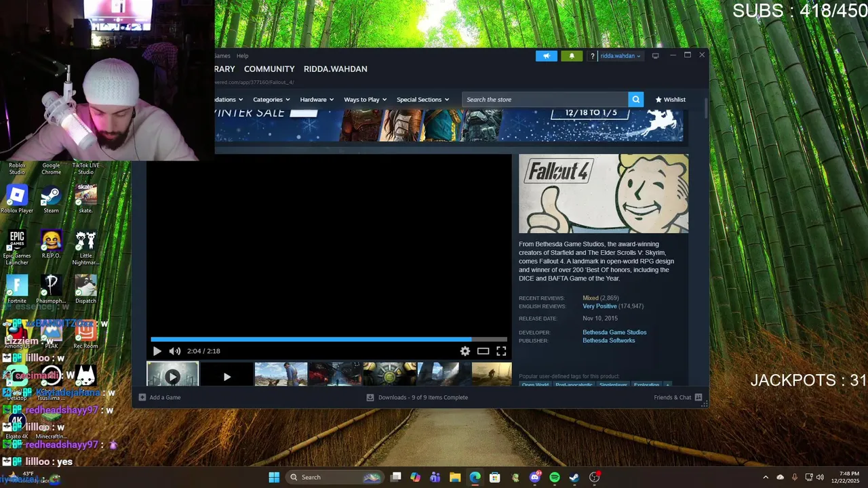This screenshot has height=488, width=868.
Task: Click the Steam Big Picture mode icon
Action: pyautogui.click(x=655, y=56)
